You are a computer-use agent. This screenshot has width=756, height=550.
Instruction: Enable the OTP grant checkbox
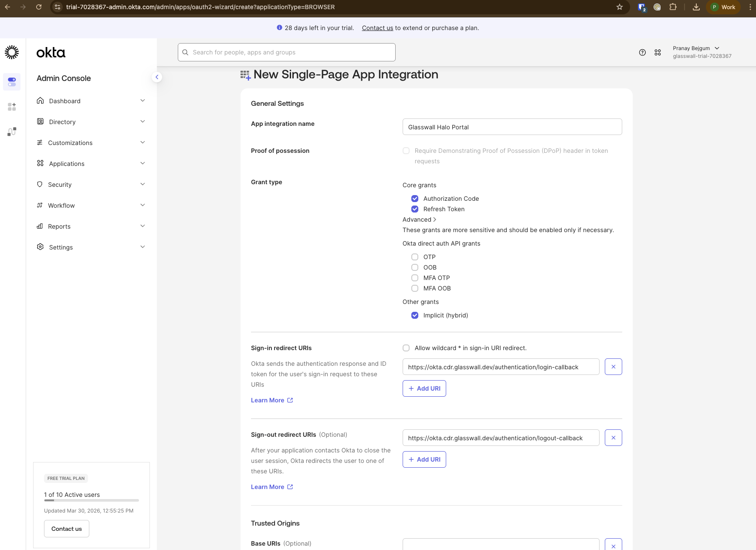pyautogui.click(x=415, y=257)
